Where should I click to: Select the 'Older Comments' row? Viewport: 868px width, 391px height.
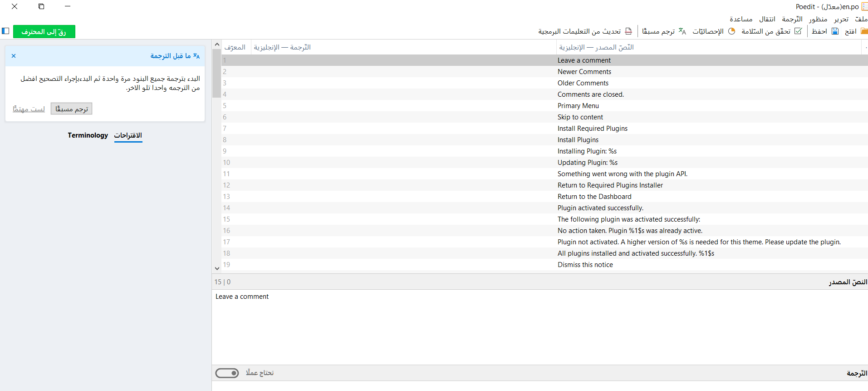click(x=544, y=83)
